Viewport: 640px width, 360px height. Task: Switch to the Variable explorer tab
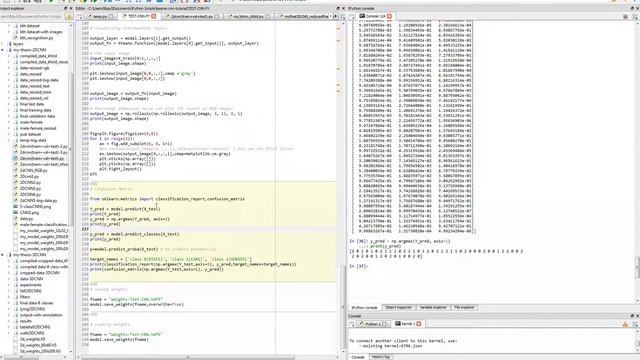pos(433,307)
